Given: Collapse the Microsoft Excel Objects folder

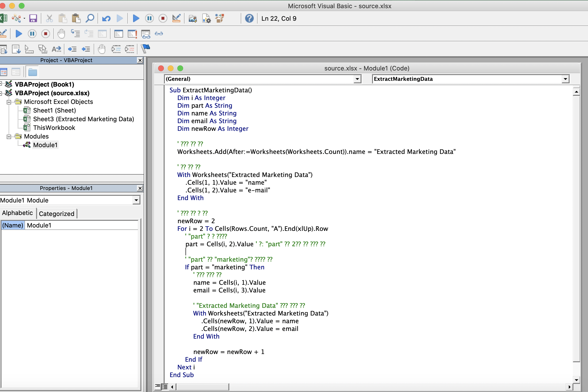Looking at the screenshot, I should coord(9,102).
